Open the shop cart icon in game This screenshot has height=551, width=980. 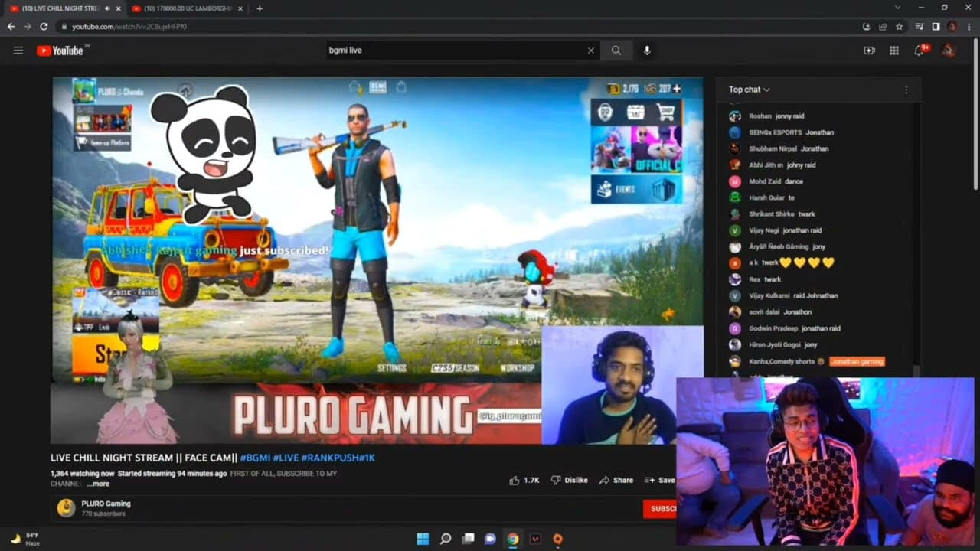666,112
